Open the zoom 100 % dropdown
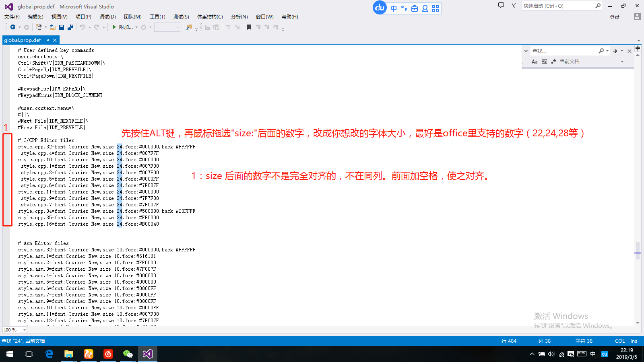The width and height of the screenshot is (644, 362). click(25, 330)
